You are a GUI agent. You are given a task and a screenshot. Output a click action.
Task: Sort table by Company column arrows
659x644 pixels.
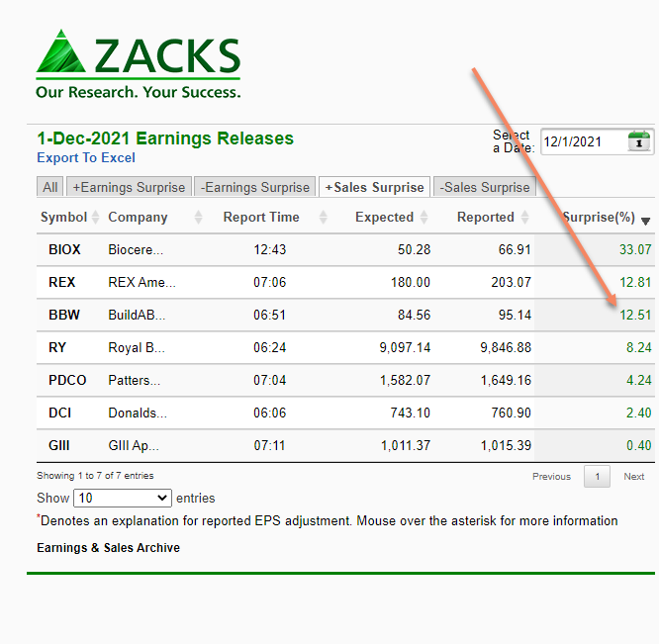[198, 218]
